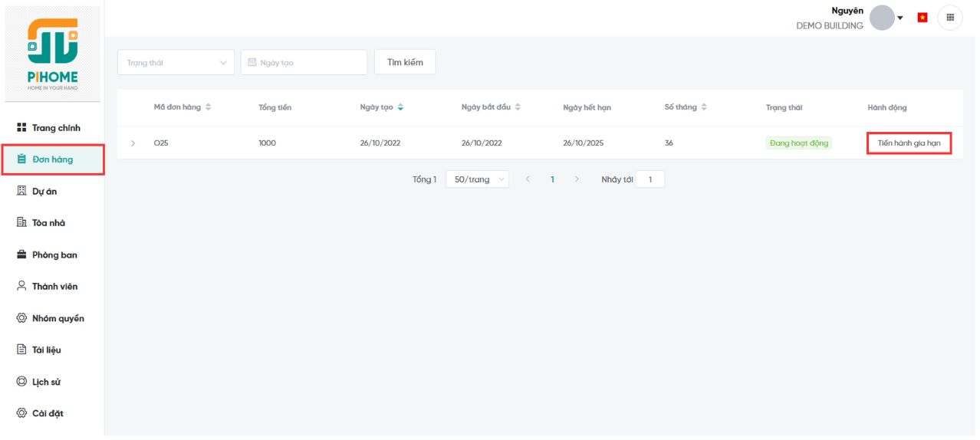The height and width of the screenshot is (440, 980).
Task: Click the Nhảy tới page input
Action: point(649,179)
